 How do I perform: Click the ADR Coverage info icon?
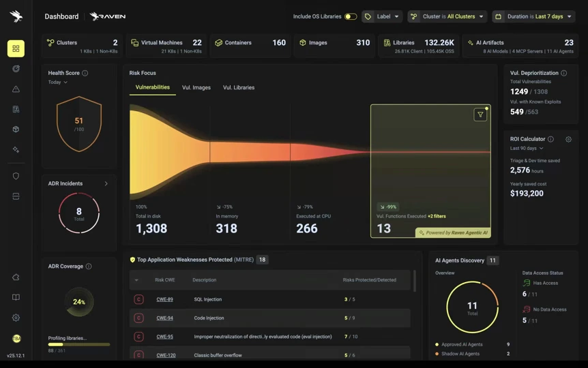tap(89, 266)
